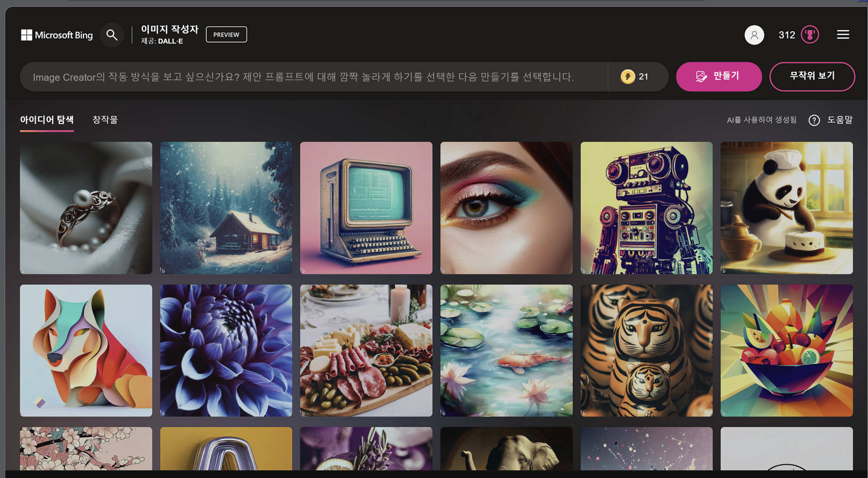The image size is (868, 478).
Task: Open the user profile avatar
Action: tap(754, 35)
